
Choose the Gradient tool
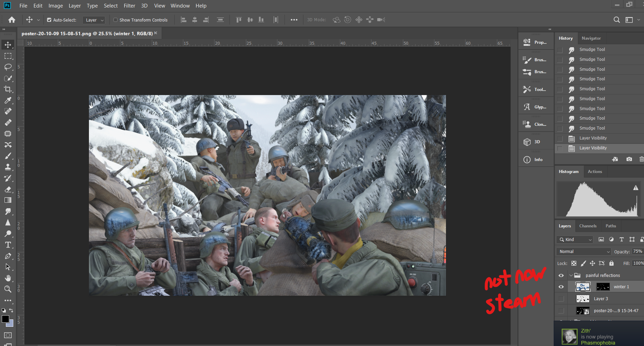coord(8,200)
